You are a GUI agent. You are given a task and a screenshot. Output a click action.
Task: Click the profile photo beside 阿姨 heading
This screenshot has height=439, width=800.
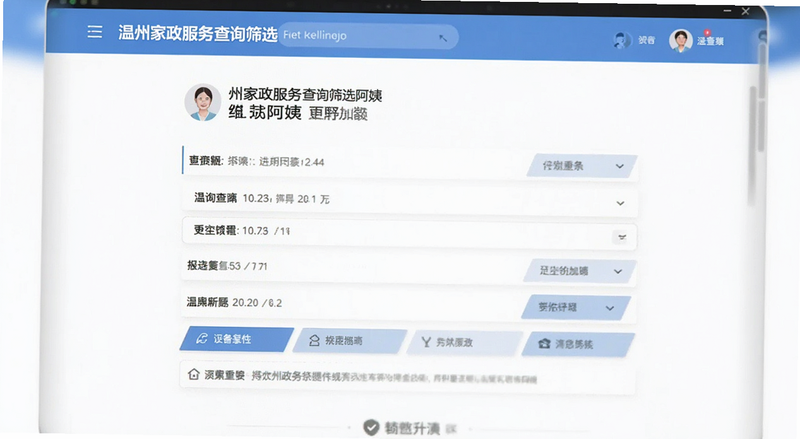203,102
